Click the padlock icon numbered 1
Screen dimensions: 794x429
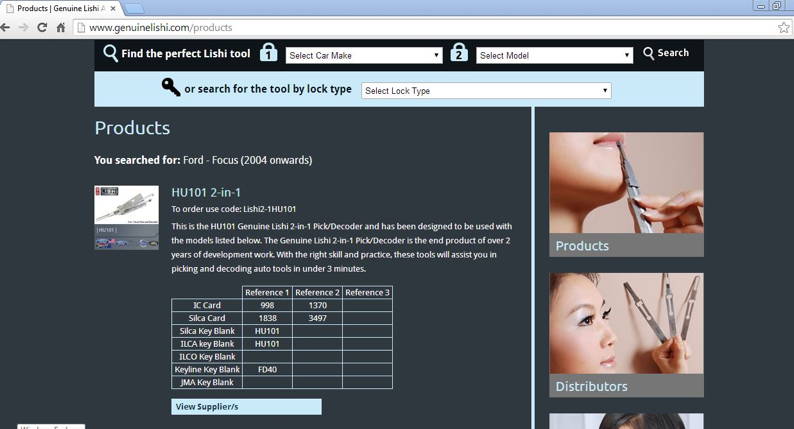click(x=268, y=53)
